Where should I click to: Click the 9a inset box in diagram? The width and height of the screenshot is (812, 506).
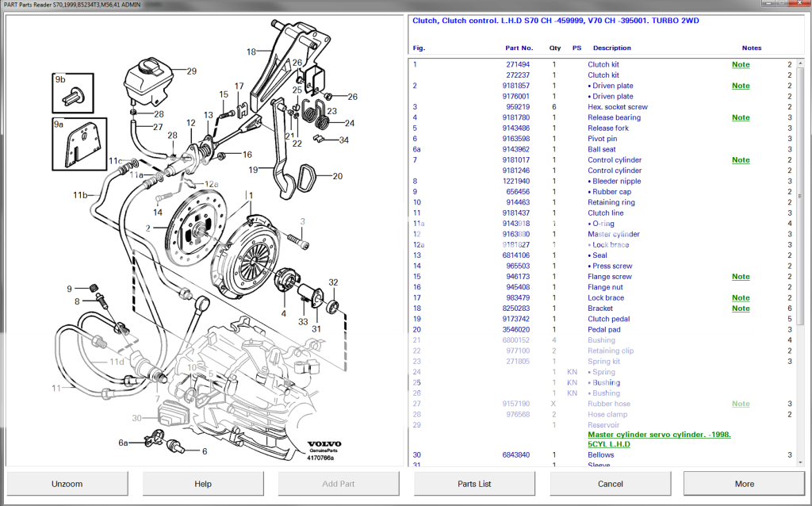coord(79,143)
